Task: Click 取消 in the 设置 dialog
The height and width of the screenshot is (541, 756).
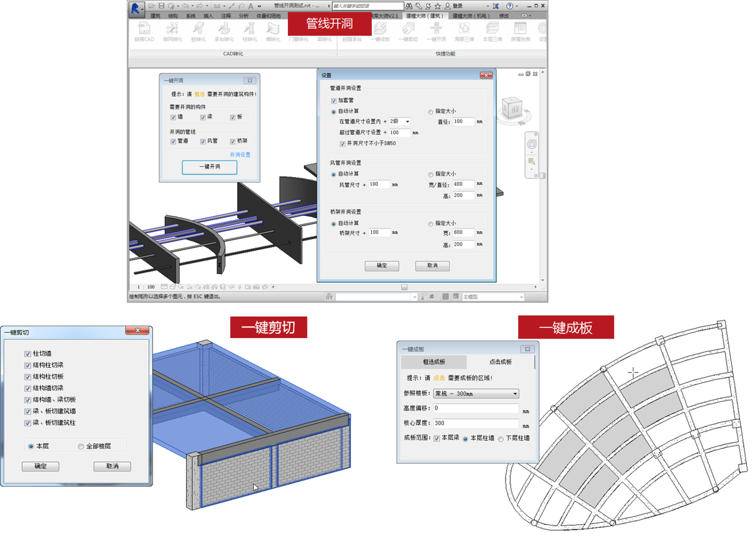Action: click(432, 266)
